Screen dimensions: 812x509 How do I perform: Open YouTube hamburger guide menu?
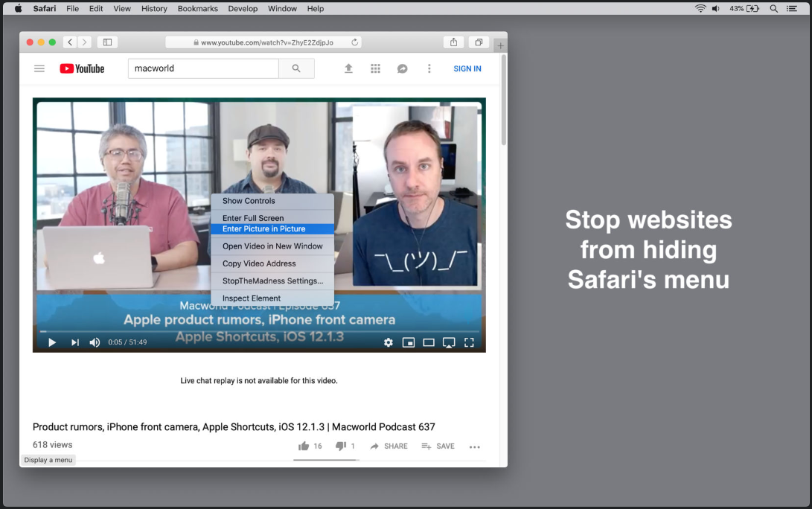[39, 68]
